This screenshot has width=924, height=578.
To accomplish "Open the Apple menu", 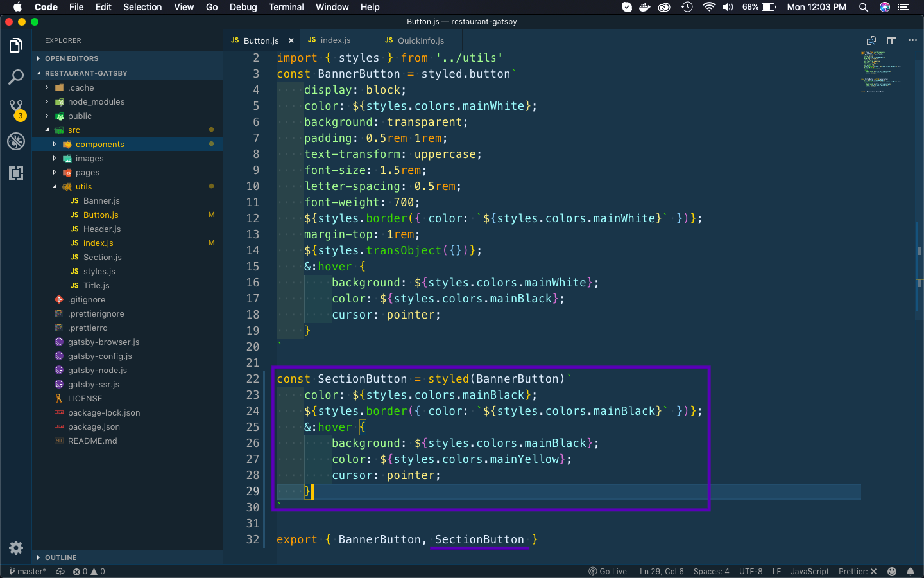I will pyautogui.click(x=17, y=7).
